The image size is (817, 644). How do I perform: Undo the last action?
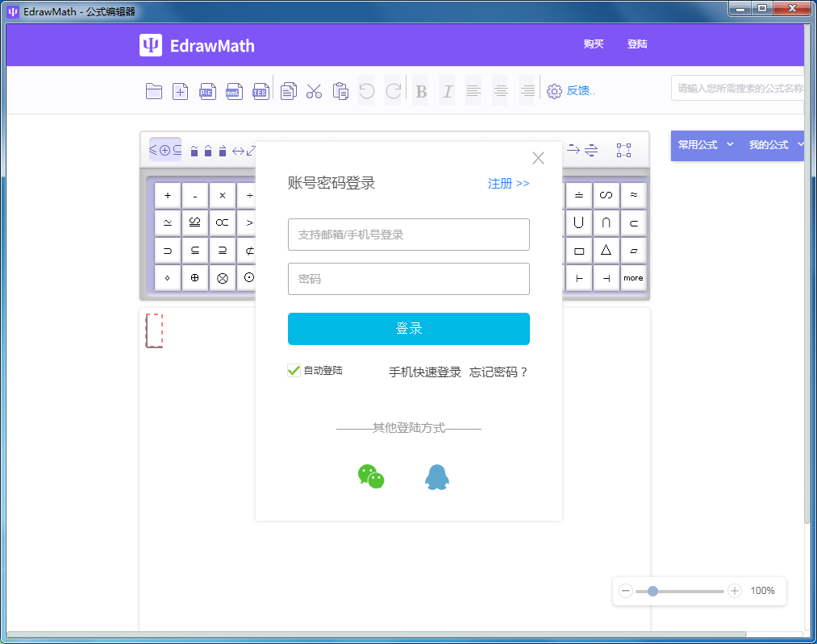pyautogui.click(x=366, y=91)
